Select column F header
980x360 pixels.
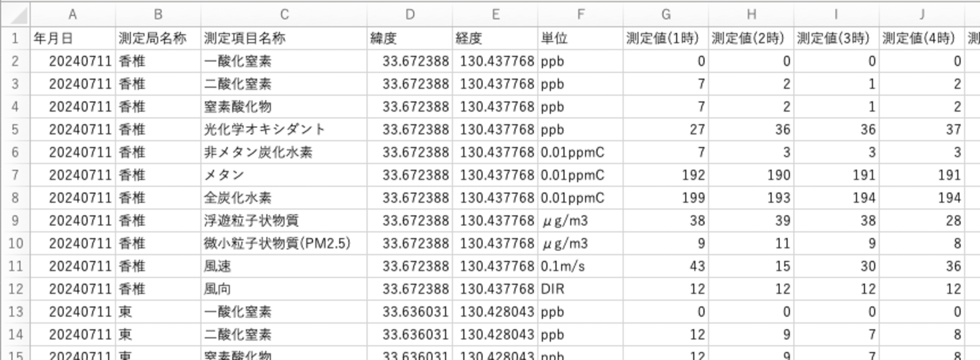[x=580, y=14]
